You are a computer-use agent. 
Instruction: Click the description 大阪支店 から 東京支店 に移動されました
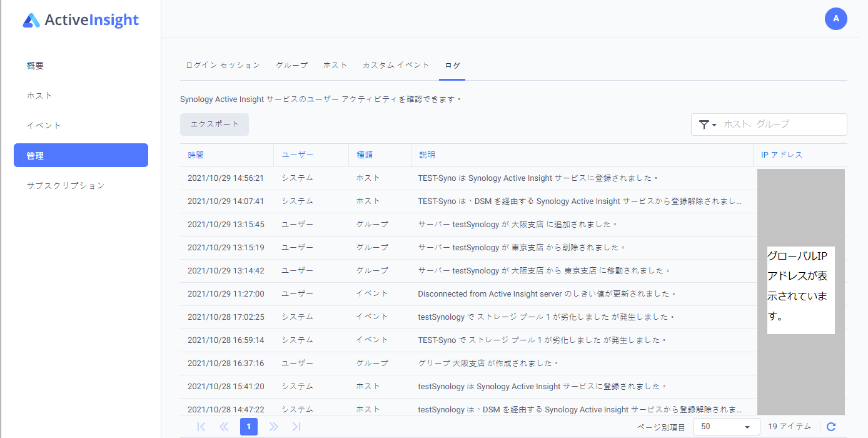point(544,271)
